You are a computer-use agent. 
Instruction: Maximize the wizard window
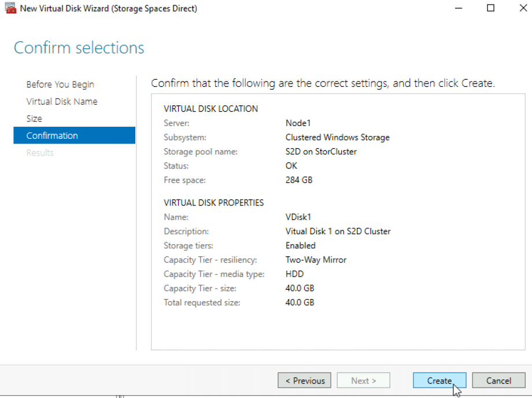[490, 8]
